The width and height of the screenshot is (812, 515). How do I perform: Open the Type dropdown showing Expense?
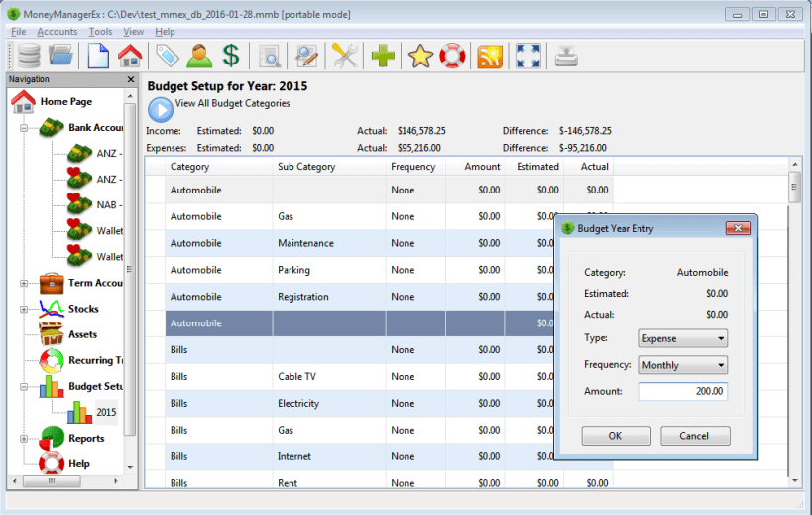(x=683, y=338)
